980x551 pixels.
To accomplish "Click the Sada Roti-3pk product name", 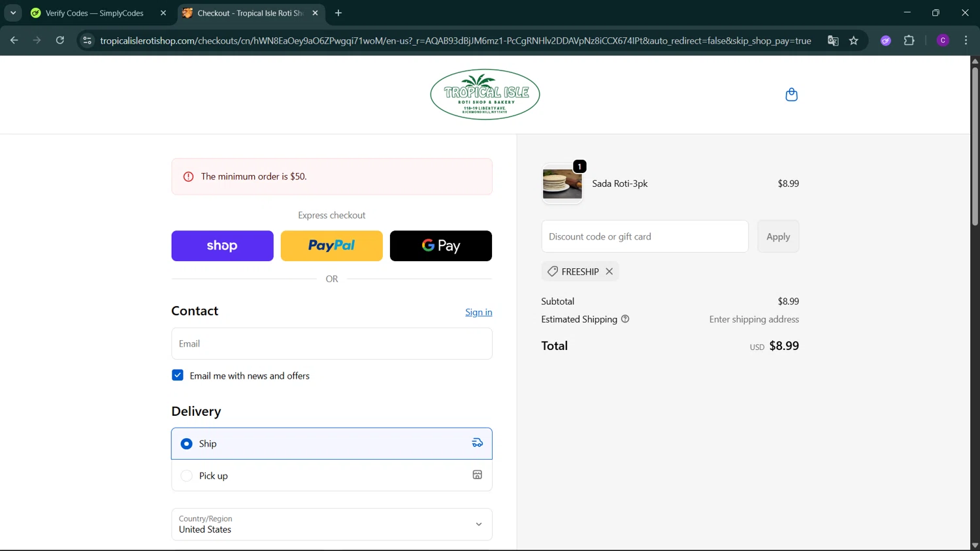I will coord(620,183).
